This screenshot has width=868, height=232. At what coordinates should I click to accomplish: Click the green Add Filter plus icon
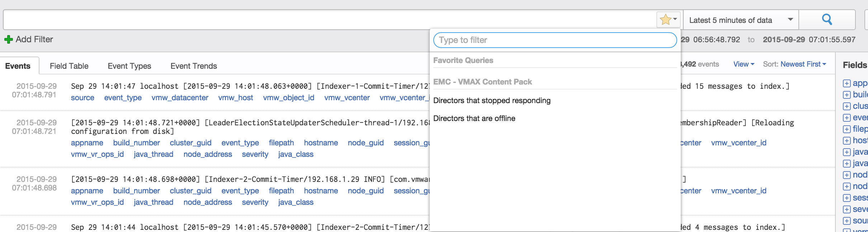[8, 39]
